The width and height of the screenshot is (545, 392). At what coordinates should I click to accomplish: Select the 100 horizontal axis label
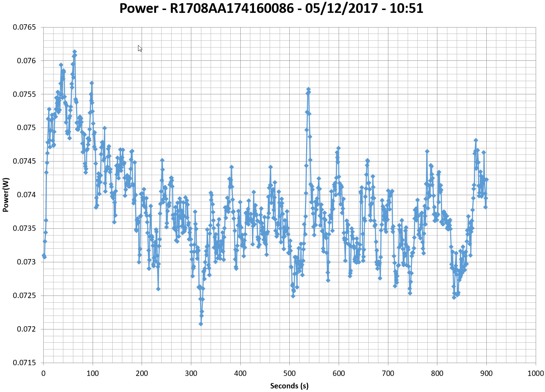[93, 374]
